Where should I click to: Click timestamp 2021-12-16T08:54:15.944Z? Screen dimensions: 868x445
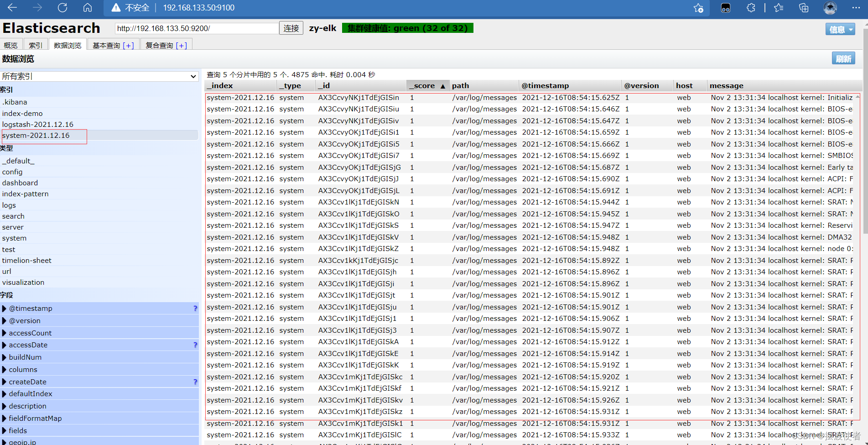(571, 202)
